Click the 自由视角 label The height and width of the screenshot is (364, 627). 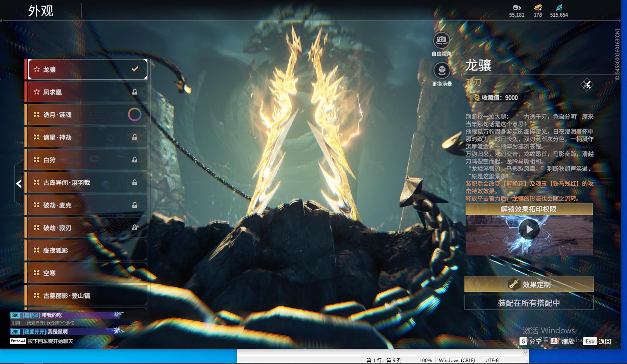(442, 53)
